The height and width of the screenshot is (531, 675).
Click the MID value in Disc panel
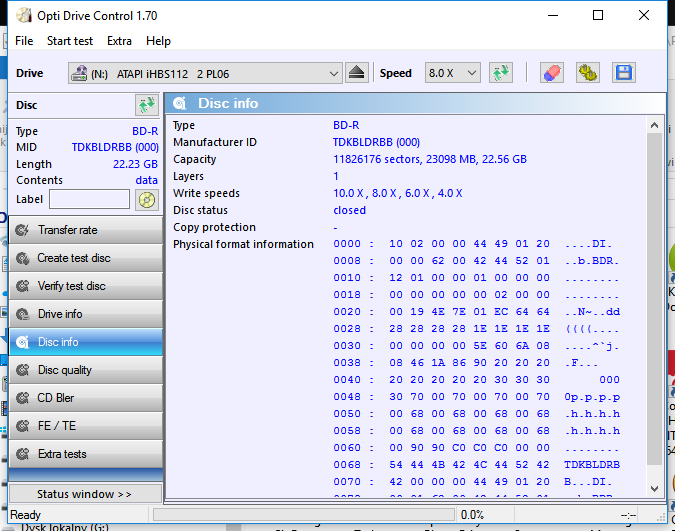[x=115, y=147]
